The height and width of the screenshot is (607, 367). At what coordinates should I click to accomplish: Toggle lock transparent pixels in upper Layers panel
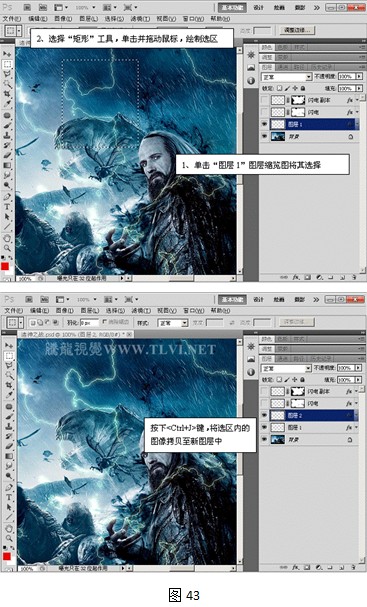280,88
